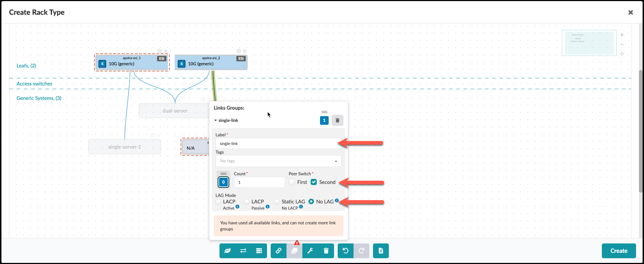The width and height of the screenshot is (644, 264).
Task: Delete the single-link group via its trash button
Action: 337,120
